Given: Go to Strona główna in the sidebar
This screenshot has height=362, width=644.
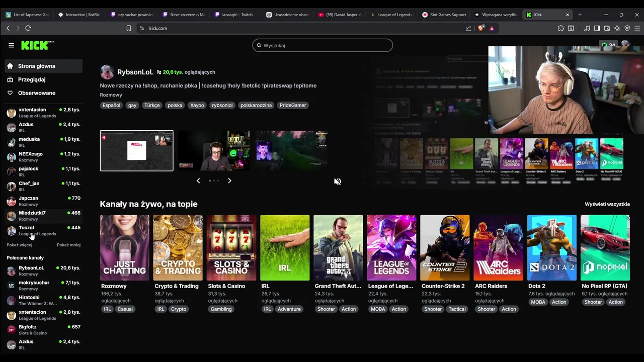Looking at the screenshot, I should tap(44, 66).
